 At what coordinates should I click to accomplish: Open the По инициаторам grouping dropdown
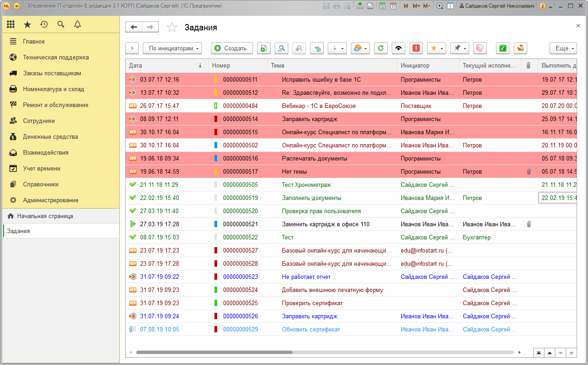[173, 48]
